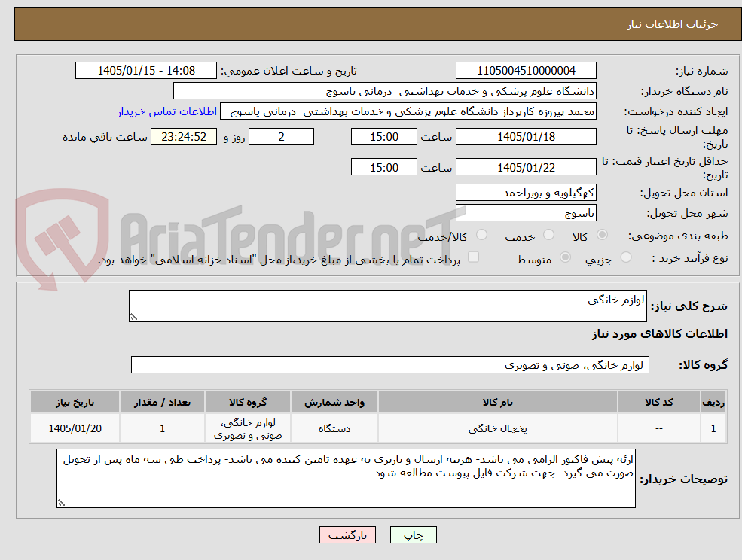Click the ساعت باقی مانده label
Viewport: 742px width, 560px height.
pos(105,137)
